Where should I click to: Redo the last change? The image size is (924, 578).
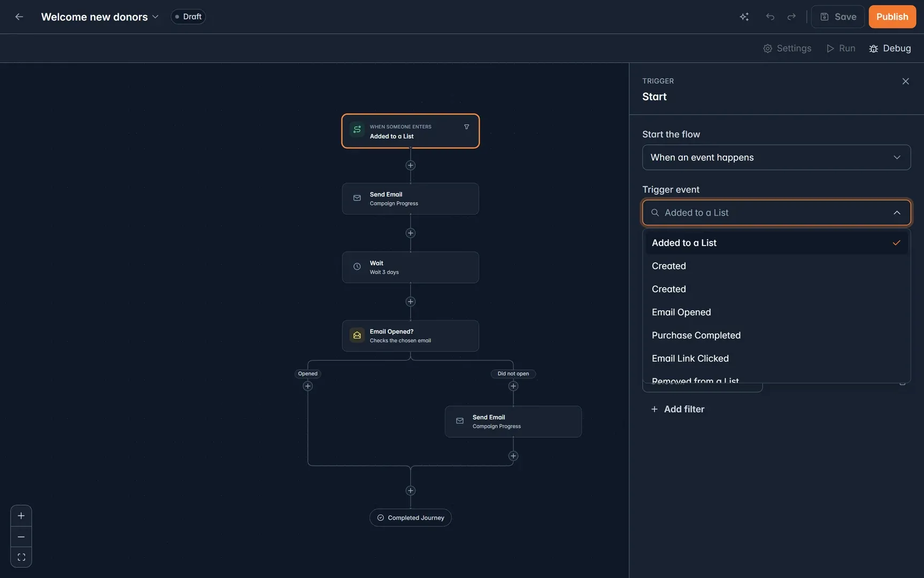coord(791,17)
